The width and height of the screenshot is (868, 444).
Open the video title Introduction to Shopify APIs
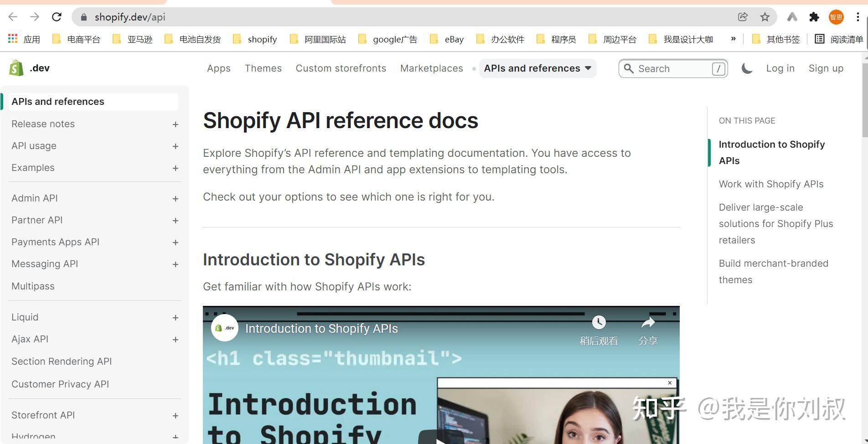click(x=321, y=329)
